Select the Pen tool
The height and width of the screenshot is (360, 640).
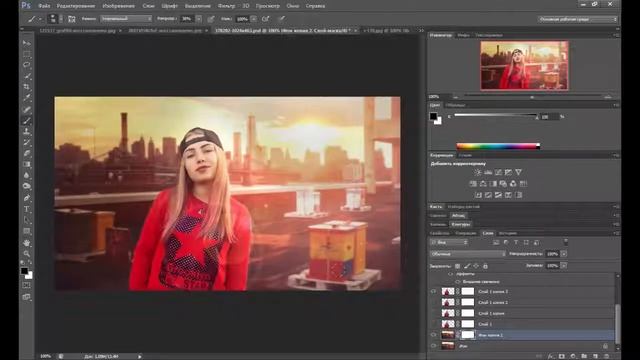27,198
